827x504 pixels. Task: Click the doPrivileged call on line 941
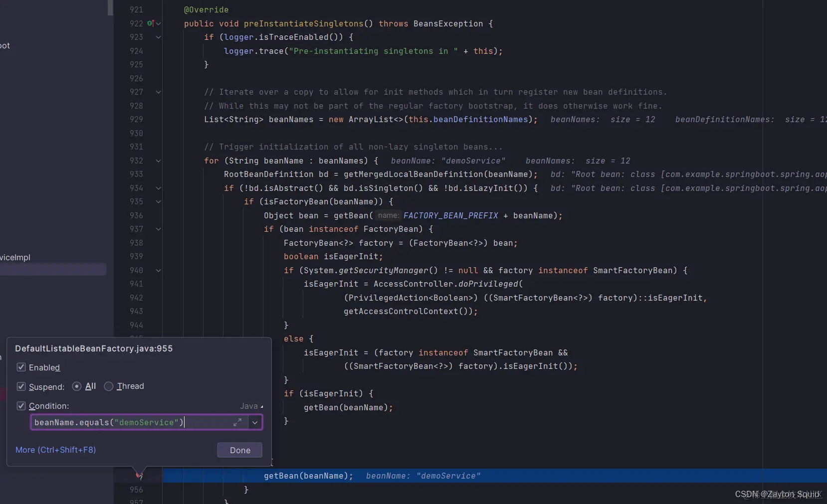488,284
